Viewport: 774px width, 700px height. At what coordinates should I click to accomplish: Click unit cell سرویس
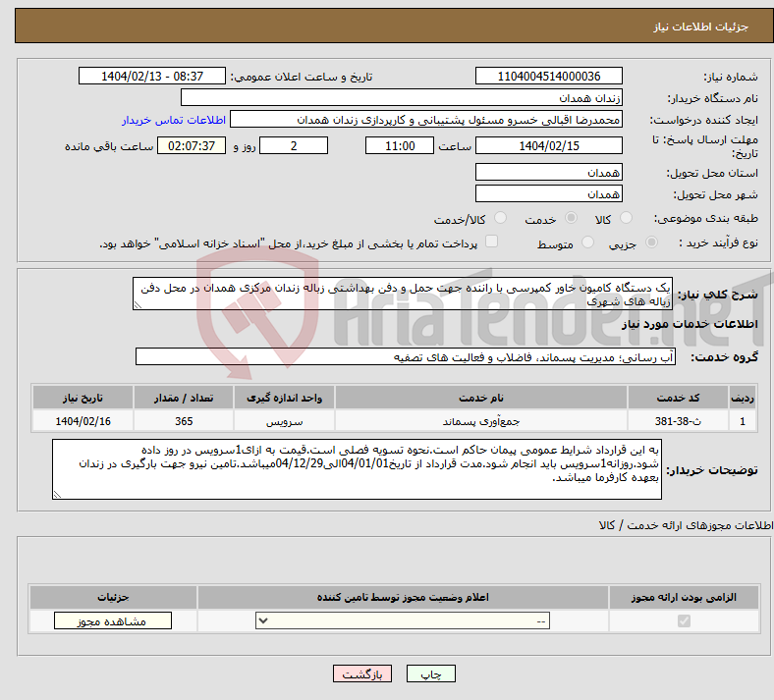pos(284,421)
